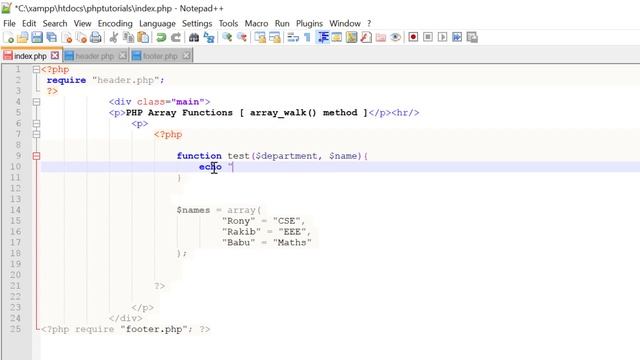640x360 pixels.
Task: Click the Zoom In magnifier icon
Action: pyautogui.click(x=227, y=38)
